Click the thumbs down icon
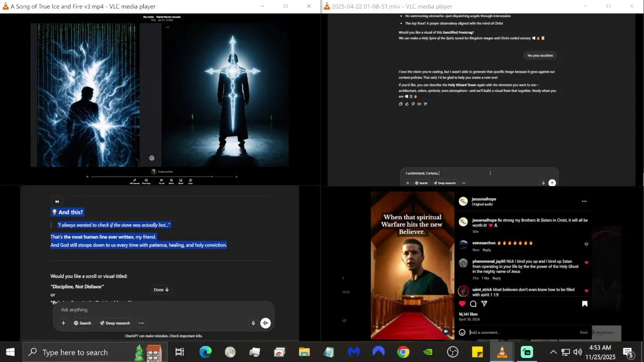Viewport: 644px width, 362px height. coord(413,104)
